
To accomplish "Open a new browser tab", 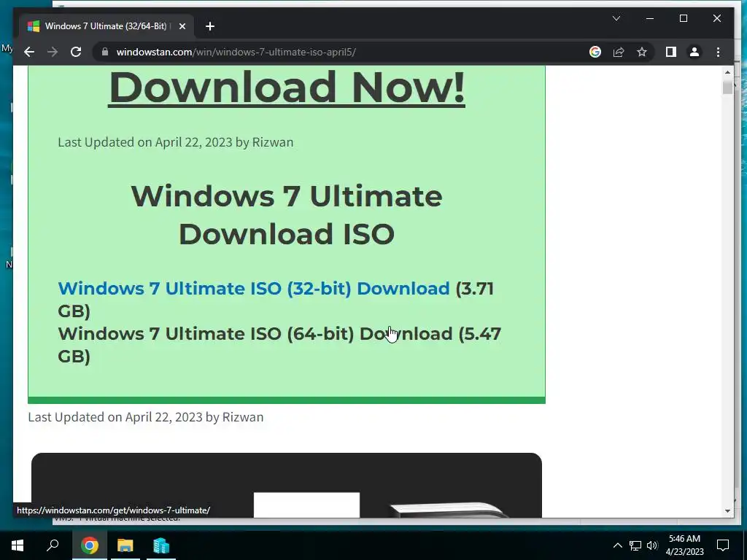I will pyautogui.click(x=209, y=26).
